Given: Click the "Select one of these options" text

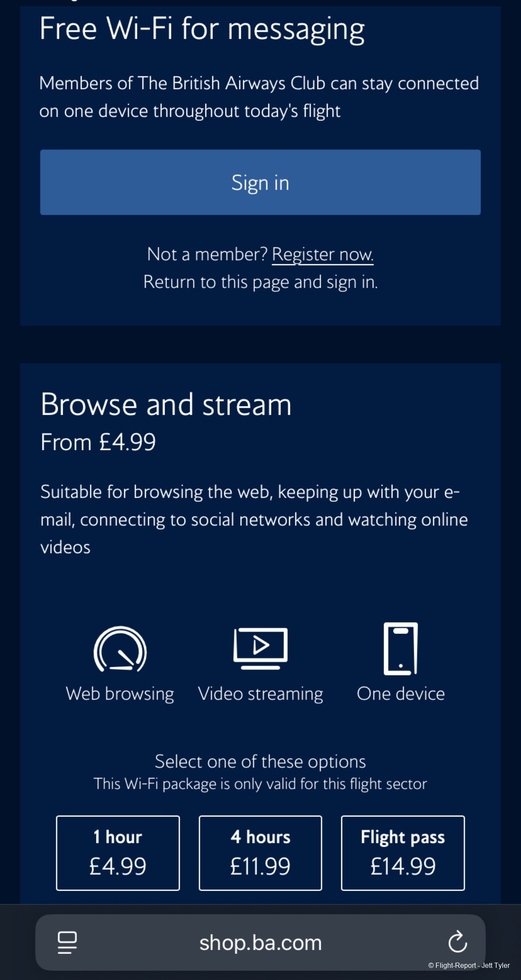Looking at the screenshot, I should 260,761.
